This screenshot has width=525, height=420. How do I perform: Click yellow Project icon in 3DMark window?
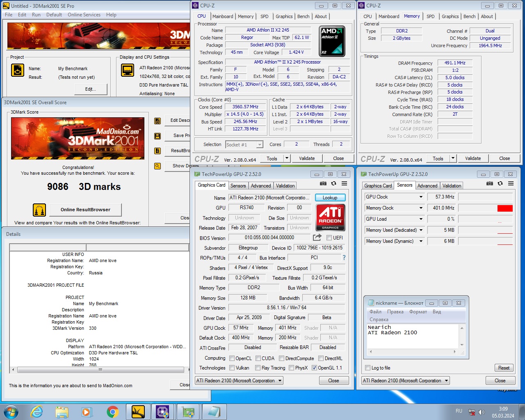coord(18,70)
